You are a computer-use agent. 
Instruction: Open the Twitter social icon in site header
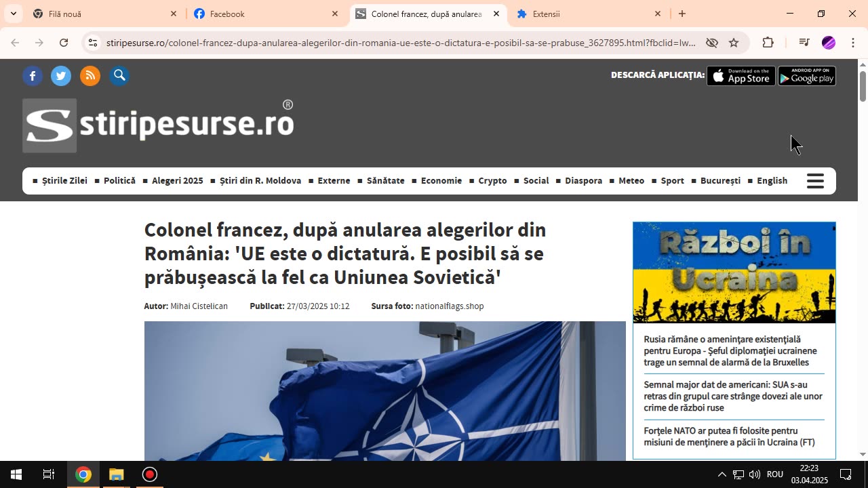[61, 76]
